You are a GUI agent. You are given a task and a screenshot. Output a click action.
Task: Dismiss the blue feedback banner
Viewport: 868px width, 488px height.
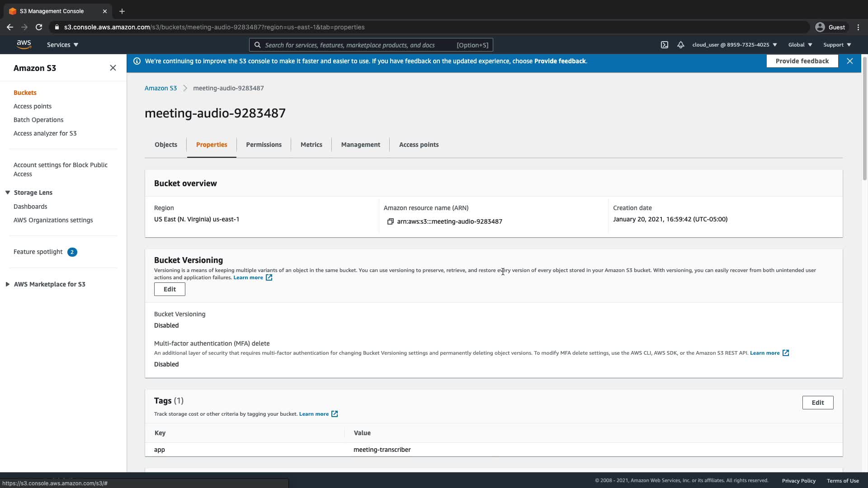849,61
